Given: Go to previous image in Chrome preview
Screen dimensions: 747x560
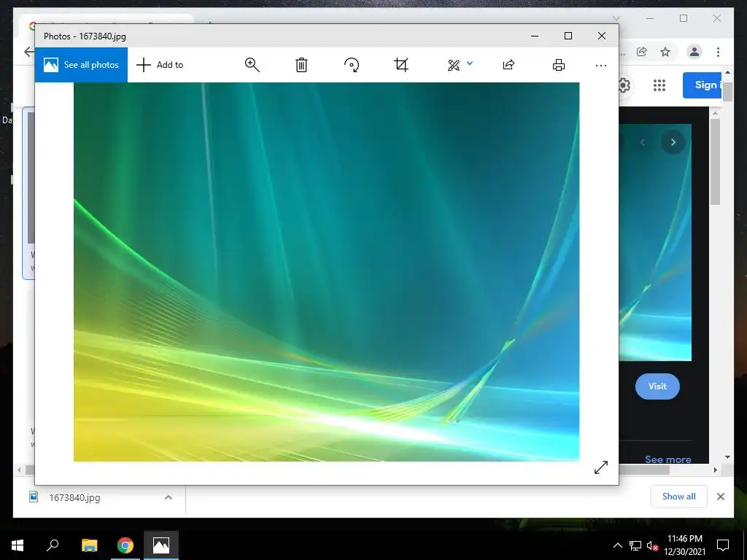Looking at the screenshot, I should (x=643, y=142).
